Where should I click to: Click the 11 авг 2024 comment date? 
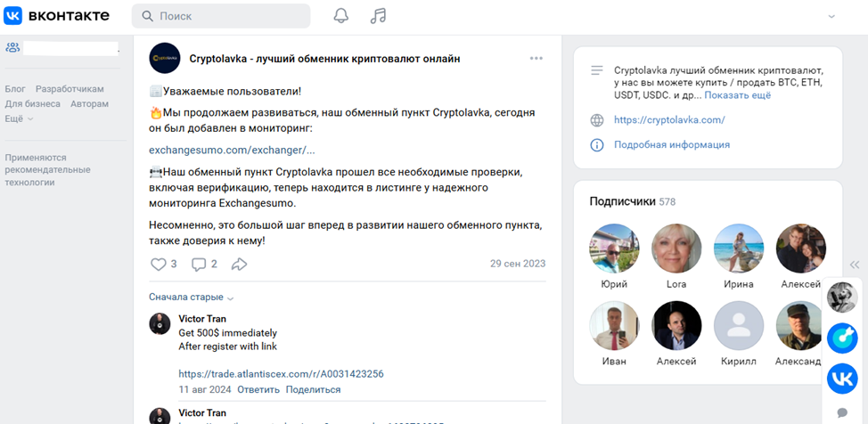[x=205, y=389]
